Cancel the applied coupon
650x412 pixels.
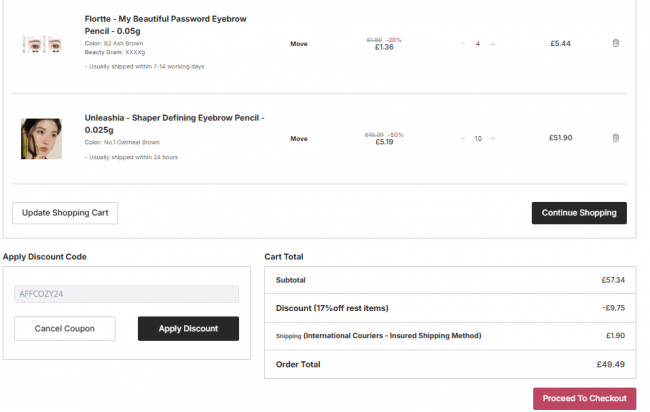click(x=65, y=329)
